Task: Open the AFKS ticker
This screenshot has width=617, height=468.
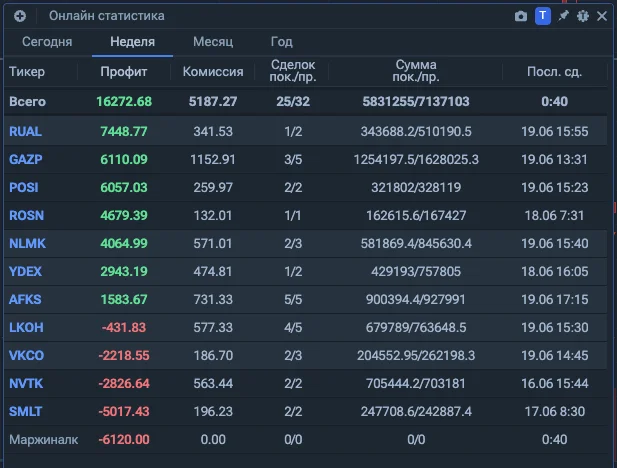Action: click(x=25, y=300)
